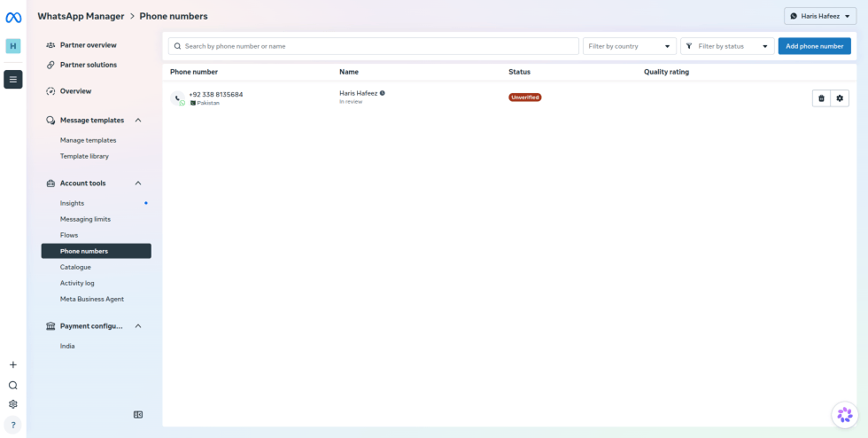Open Haris Hafeez account dropdown
868x438 pixels.
coord(820,16)
